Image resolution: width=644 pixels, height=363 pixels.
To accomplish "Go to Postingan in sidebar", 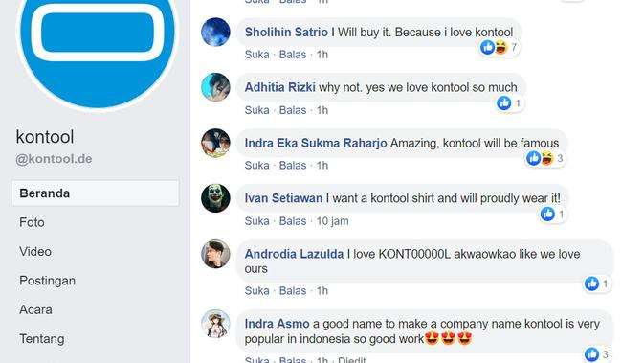I will click(x=47, y=281).
